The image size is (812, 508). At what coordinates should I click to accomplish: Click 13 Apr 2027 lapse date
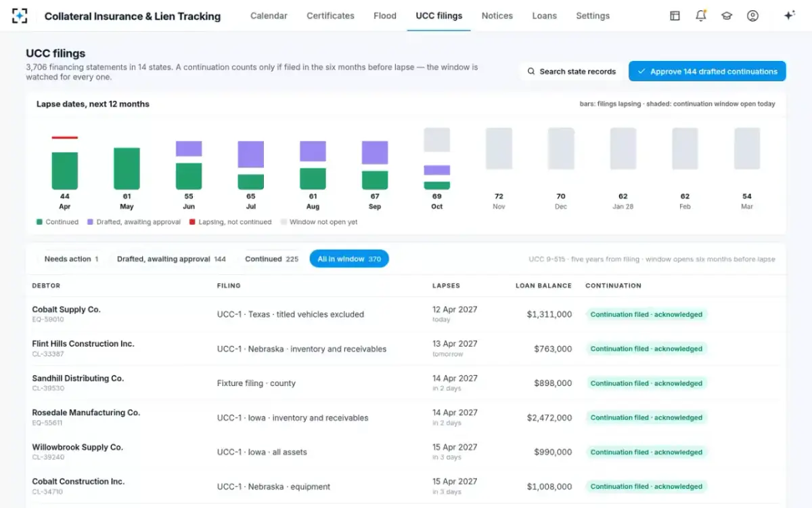coord(455,343)
